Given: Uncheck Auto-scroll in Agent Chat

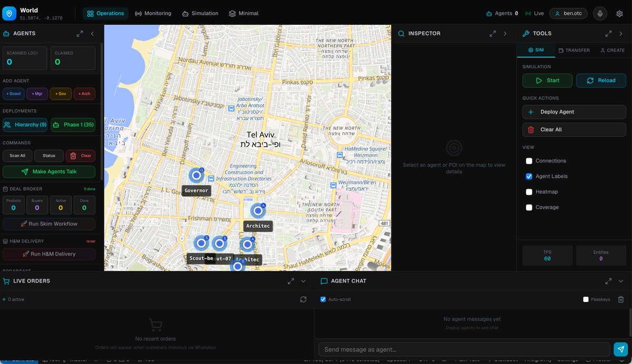Looking at the screenshot, I should [323, 299].
